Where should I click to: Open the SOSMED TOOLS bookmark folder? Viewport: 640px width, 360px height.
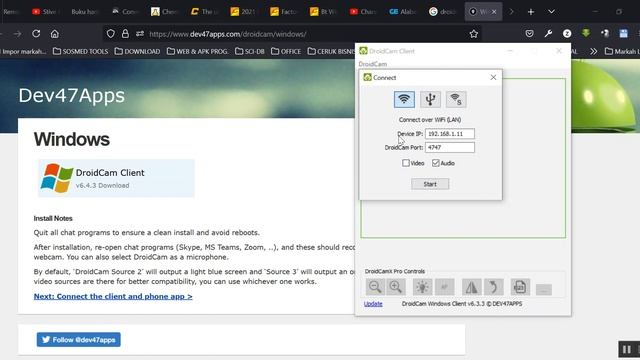pos(80,51)
